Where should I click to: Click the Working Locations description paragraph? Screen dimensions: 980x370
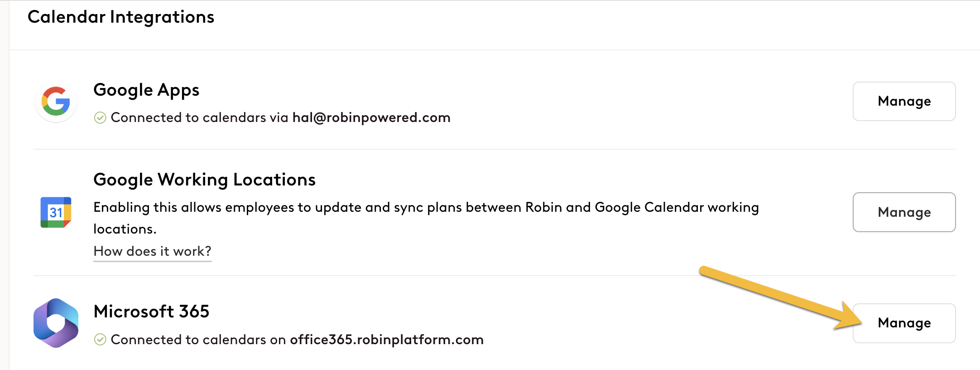pos(426,218)
